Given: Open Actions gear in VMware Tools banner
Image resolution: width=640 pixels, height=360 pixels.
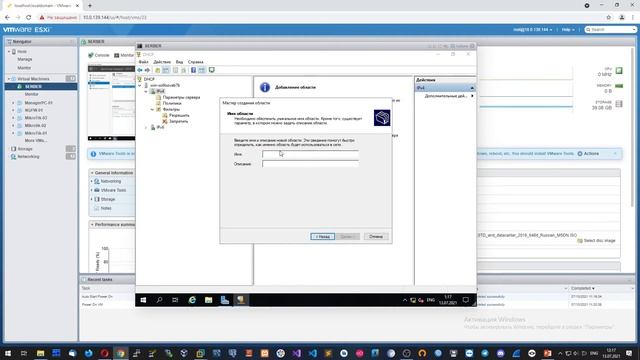Looking at the screenshot, I should pos(588,154).
